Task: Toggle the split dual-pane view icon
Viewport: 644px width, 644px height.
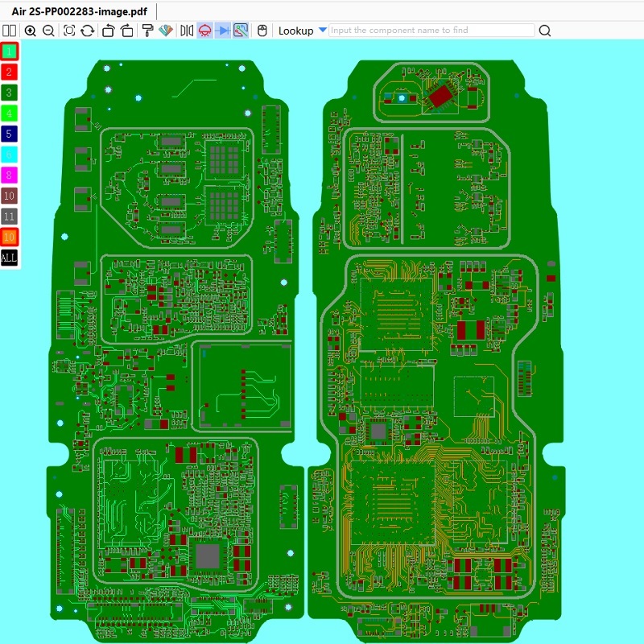Action: pyautogui.click(x=9, y=31)
